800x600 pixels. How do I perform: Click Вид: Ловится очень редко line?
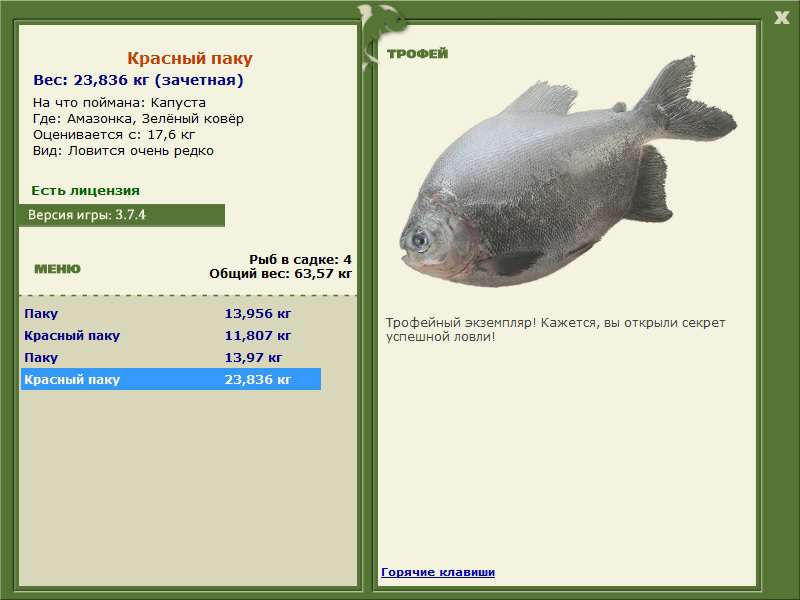click(123, 151)
